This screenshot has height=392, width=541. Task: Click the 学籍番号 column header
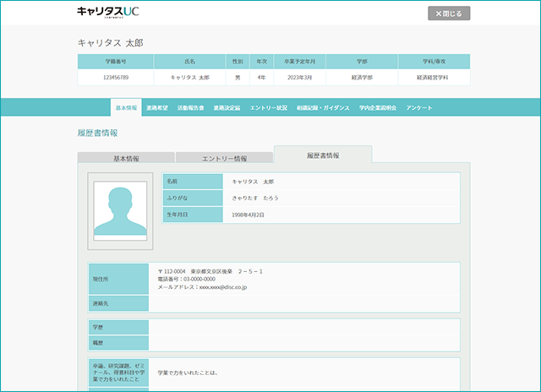pos(116,62)
